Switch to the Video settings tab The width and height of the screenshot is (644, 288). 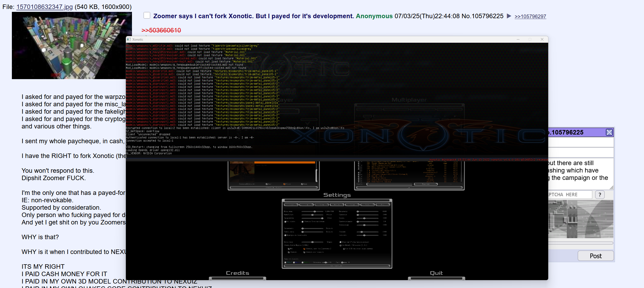pos(322,205)
